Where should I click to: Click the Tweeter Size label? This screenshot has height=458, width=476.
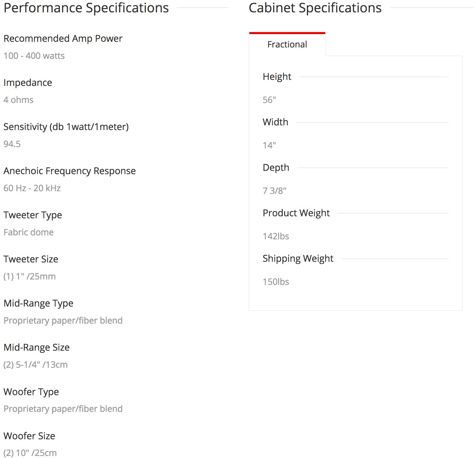point(31,259)
